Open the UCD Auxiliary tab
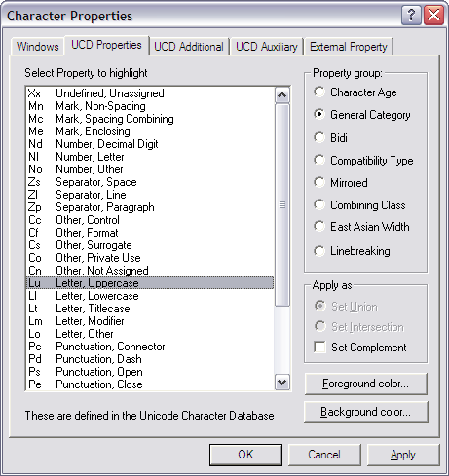Screen dimensions: 449x476 pyautogui.click(x=267, y=47)
